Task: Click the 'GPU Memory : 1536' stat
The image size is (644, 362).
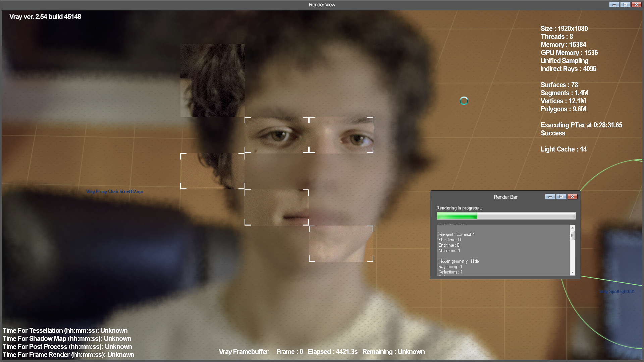Action: (569, 53)
